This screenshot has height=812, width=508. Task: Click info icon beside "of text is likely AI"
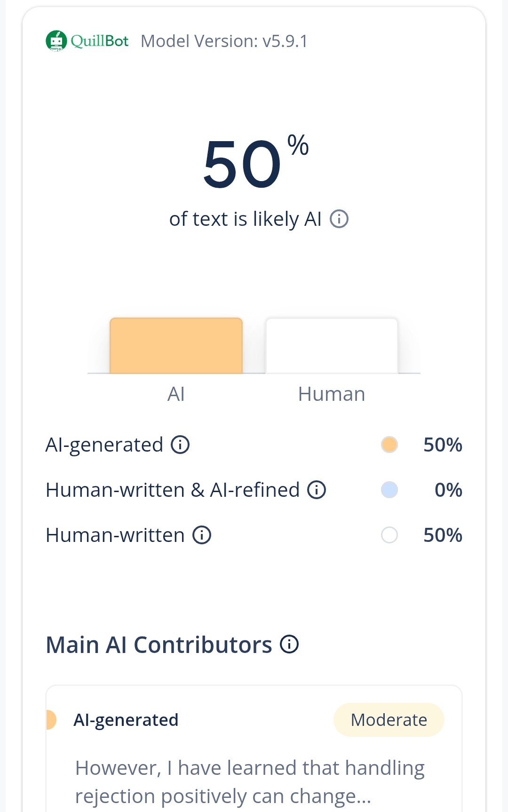[339, 219]
